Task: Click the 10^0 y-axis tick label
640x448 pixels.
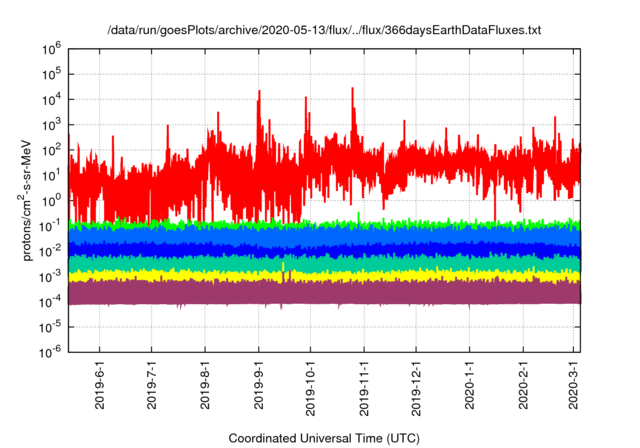Action: click(52, 201)
